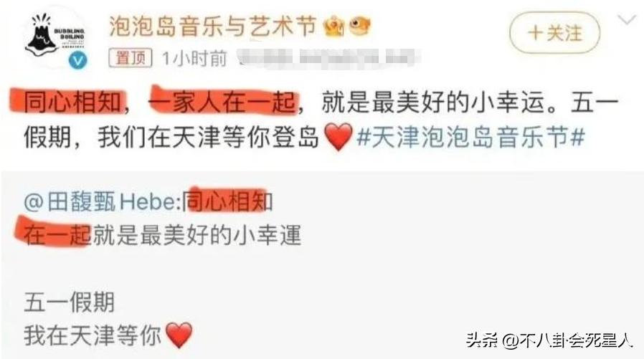The width and height of the screenshot is (644, 359).
Task: Click the 置顶 pinned tag
Action: coord(131,58)
